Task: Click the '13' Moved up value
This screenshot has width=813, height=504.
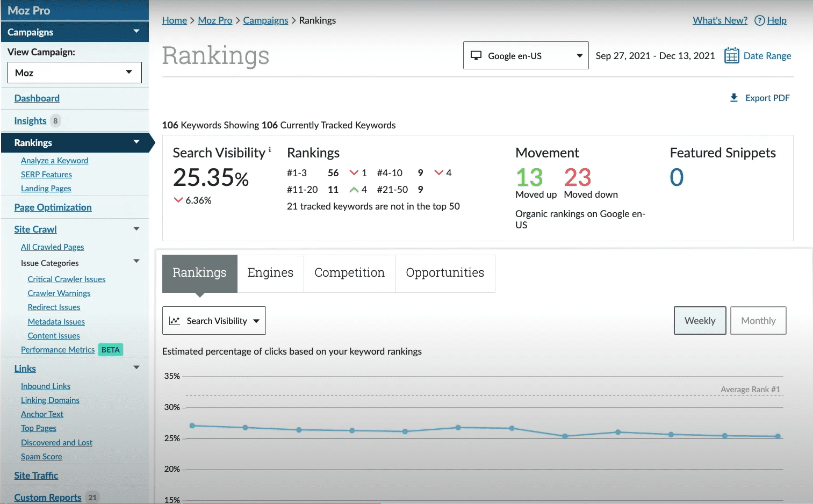Action: [529, 177]
